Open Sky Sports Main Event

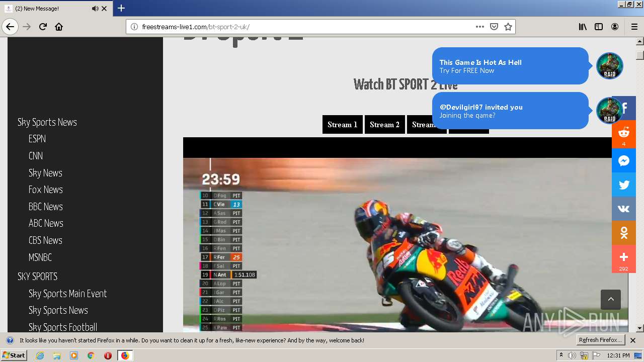(68, 294)
